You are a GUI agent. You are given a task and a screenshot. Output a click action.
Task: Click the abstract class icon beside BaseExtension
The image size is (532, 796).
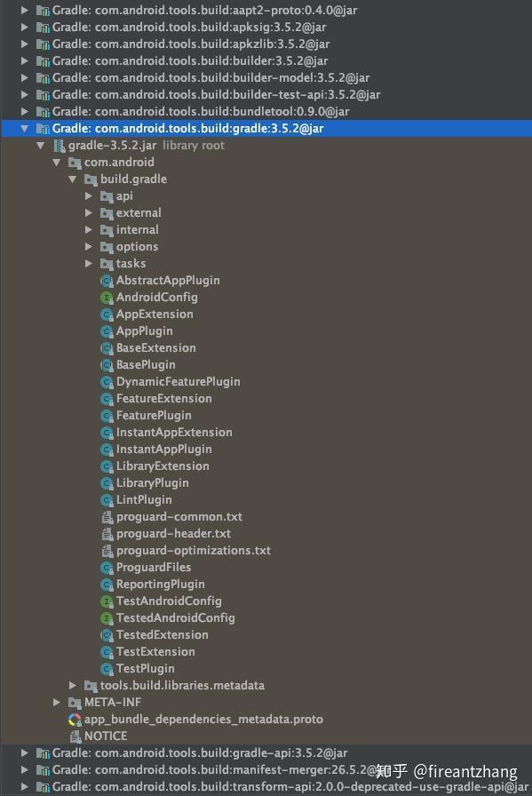tap(107, 348)
